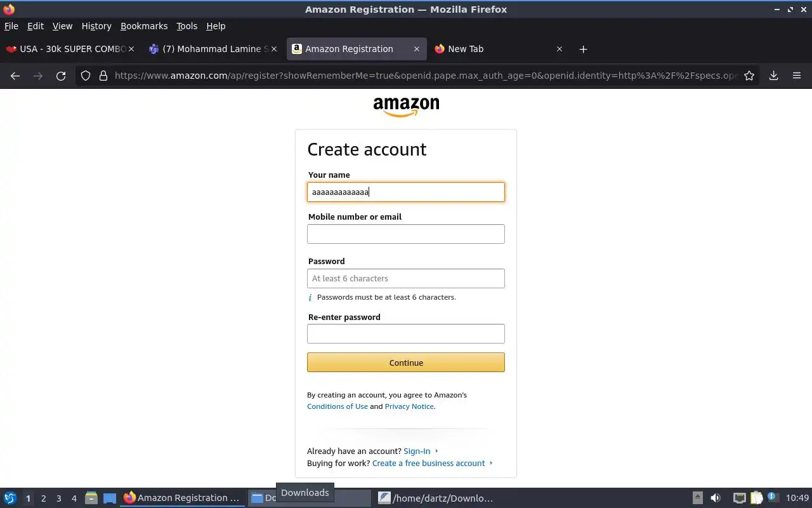Switch to workspace 4 in taskbar
This screenshot has height=508, width=812.
coord(74,498)
